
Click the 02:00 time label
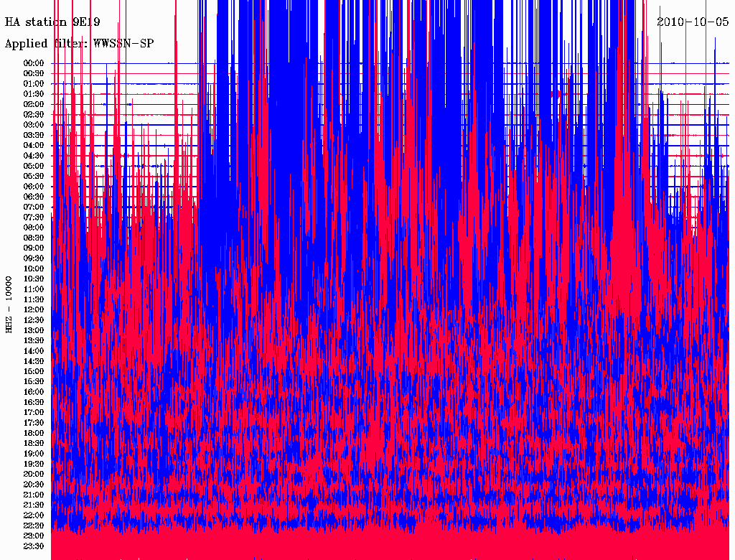pos(34,105)
